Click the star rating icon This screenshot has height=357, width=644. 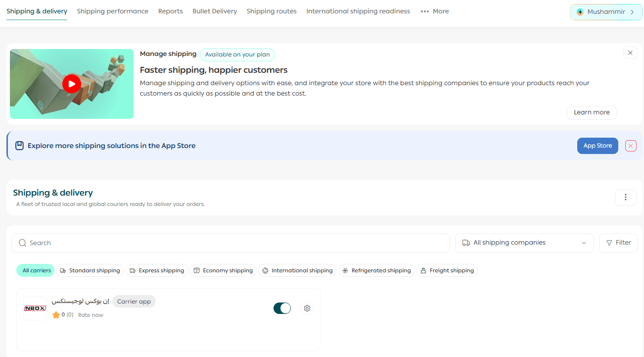[56, 315]
